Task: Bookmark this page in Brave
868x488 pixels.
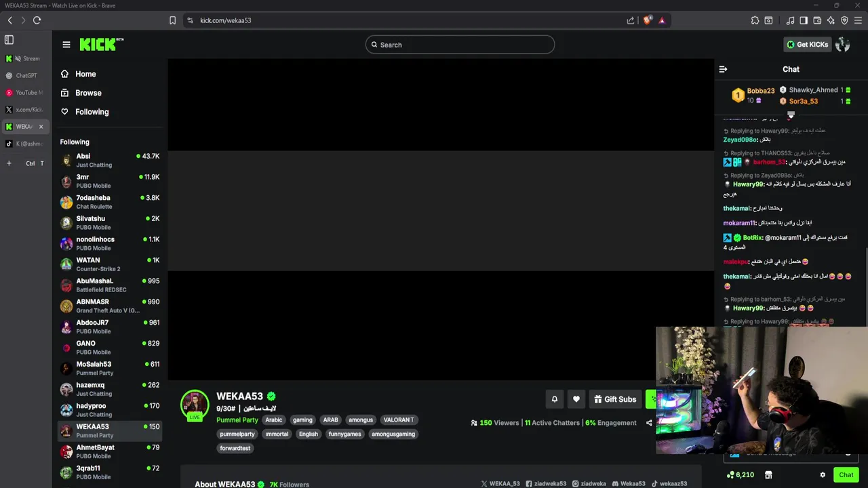Action: 172,20
